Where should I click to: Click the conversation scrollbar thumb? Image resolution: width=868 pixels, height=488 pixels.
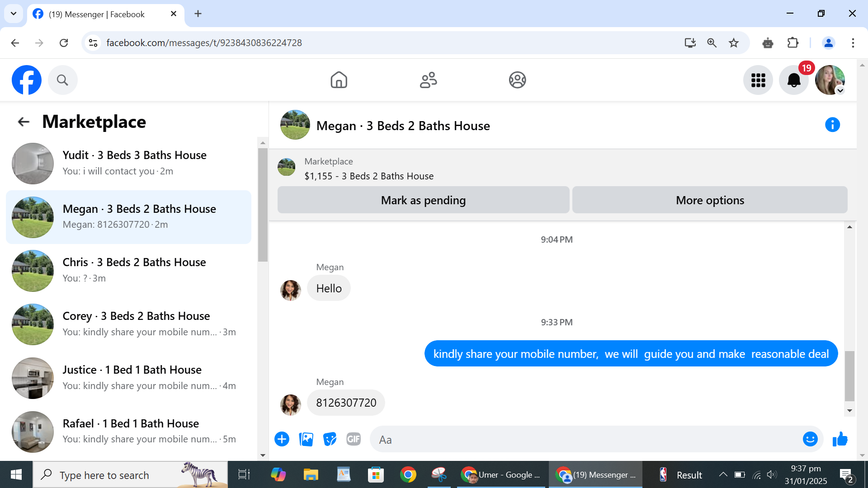point(849,376)
